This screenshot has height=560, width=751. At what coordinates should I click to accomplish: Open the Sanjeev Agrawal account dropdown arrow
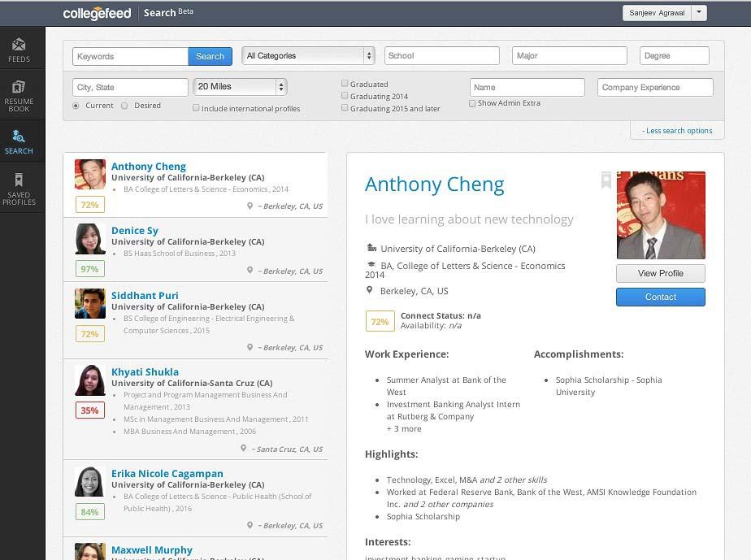[699, 12]
